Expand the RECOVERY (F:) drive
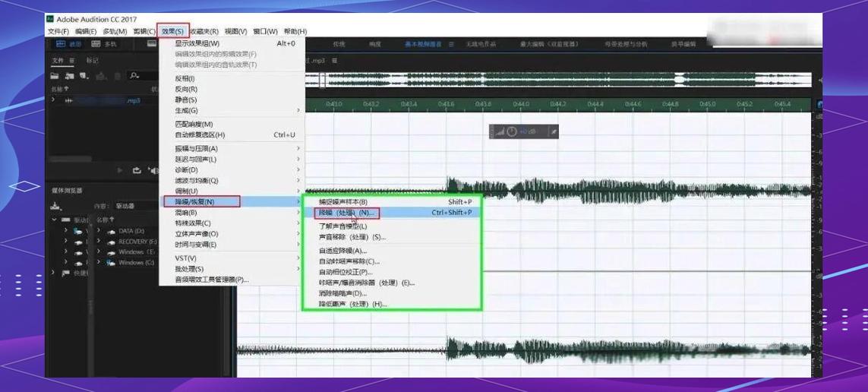868x392 pixels. [x=99, y=242]
